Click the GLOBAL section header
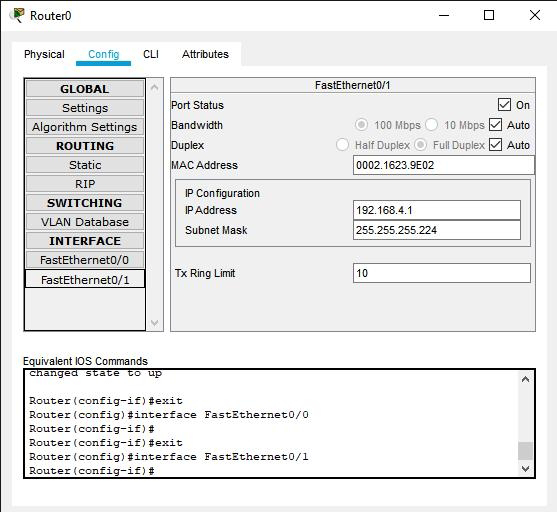 click(x=85, y=89)
